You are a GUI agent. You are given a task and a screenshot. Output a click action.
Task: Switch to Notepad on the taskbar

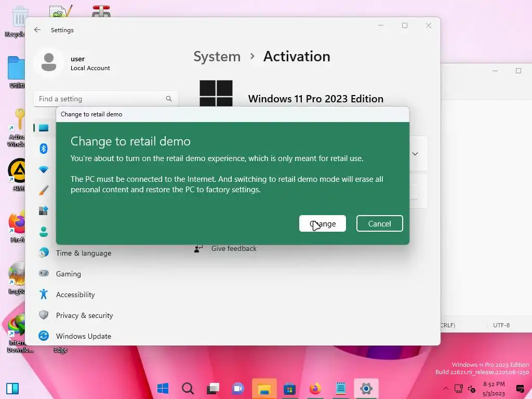pos(340,389)
